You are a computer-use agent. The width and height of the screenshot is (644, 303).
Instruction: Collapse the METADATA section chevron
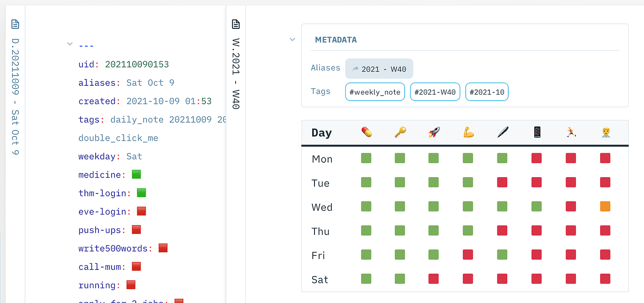(x=293, y=40)
